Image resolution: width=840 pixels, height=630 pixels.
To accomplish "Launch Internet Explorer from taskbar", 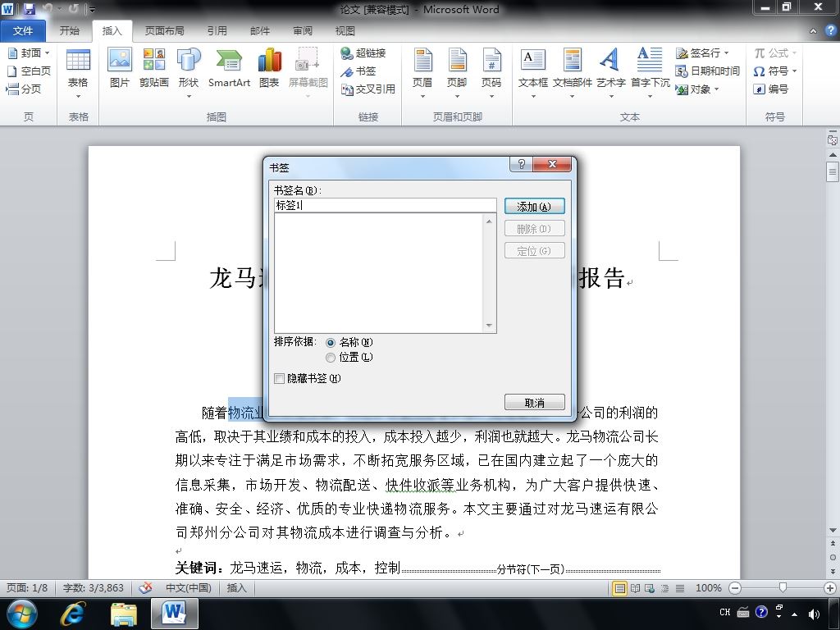I will 73,614.
